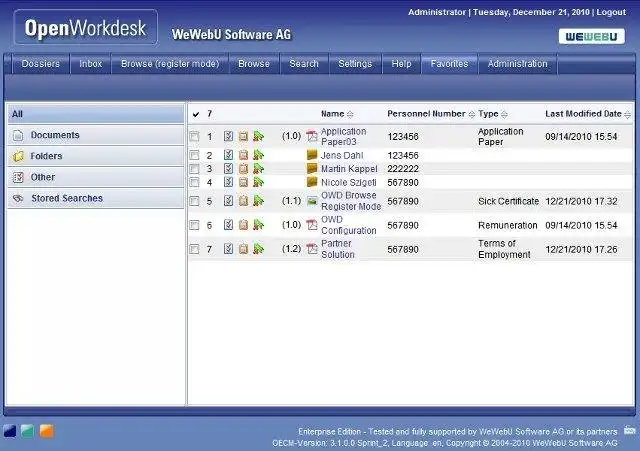Click the blue checklist icon in row 5

228,201
